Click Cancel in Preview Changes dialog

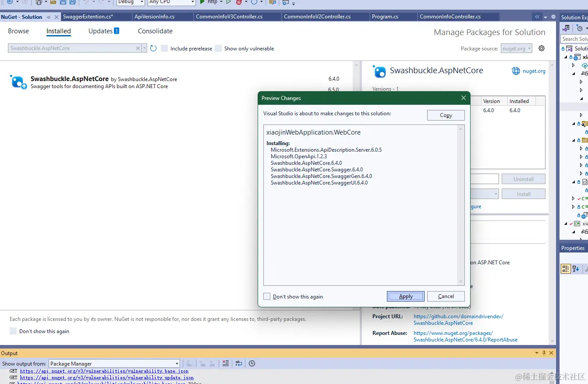[x=446, y=296]
